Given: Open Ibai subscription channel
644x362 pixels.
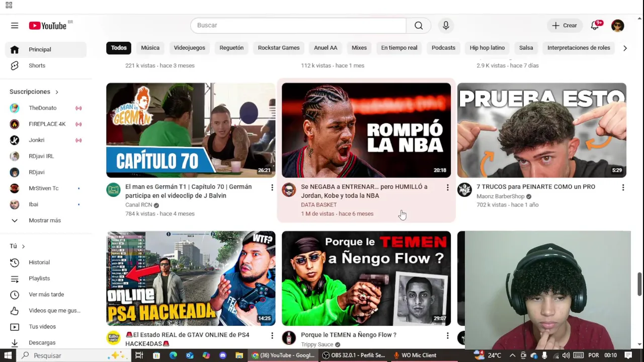Looking at the screenshot, I should [x=46, y=205].
